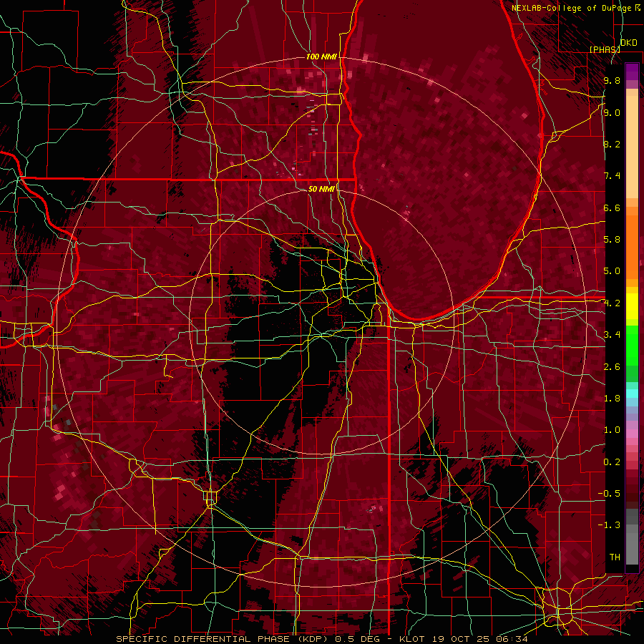
Task: Click the TH label on the scale
Action: 615,557
